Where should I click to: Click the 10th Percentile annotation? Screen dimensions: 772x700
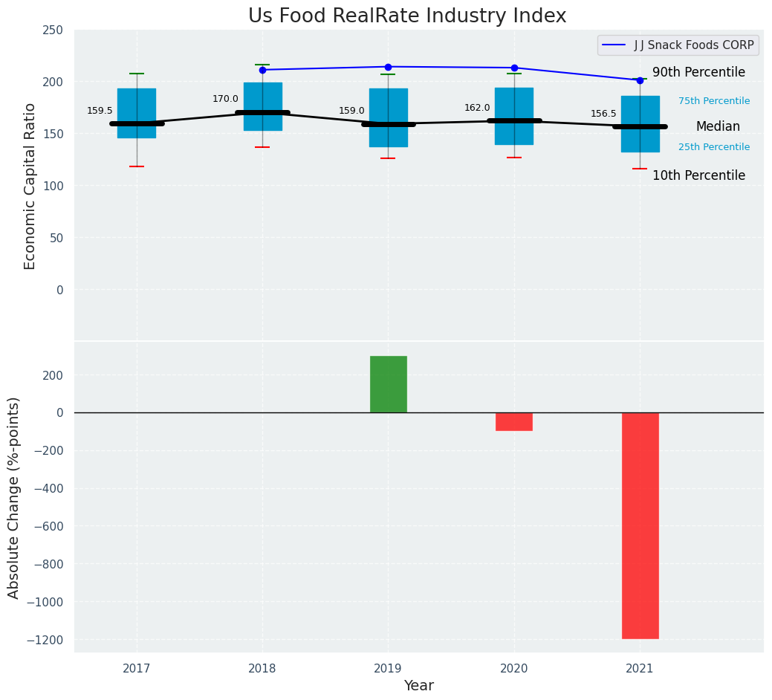coord(698,176)
